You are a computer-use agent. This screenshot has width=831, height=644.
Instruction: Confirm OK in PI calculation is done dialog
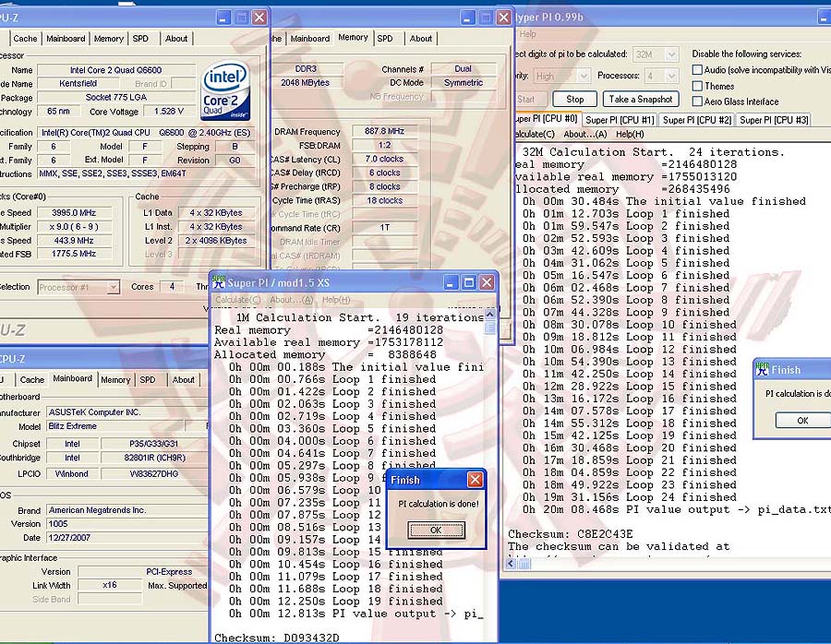[x=436, y=530]
